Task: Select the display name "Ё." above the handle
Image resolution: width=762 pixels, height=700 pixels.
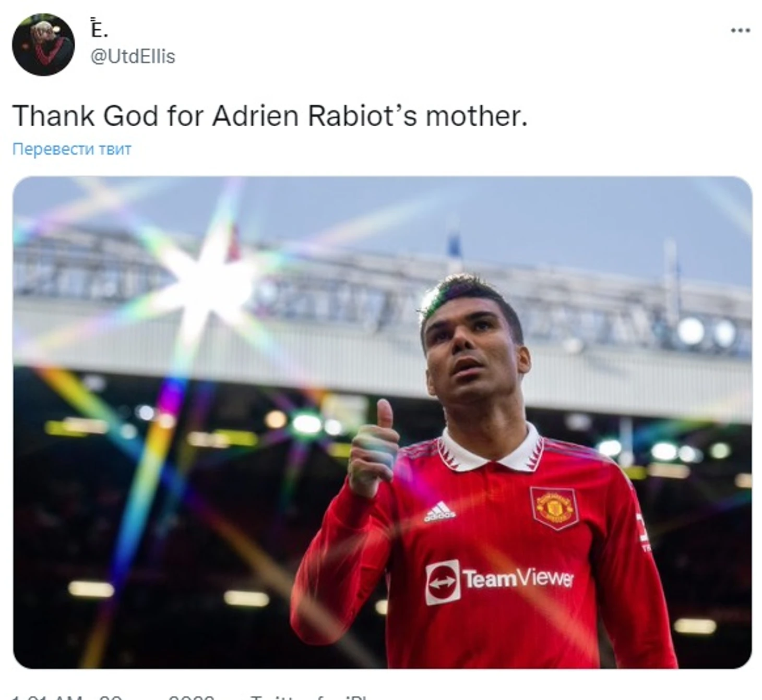Action: tap(99, 29)
